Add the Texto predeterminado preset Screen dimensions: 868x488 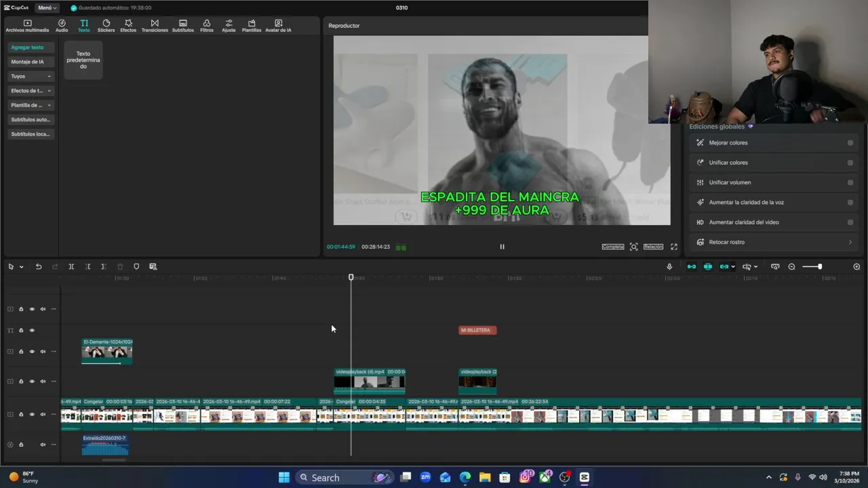[x=83, y=60]
